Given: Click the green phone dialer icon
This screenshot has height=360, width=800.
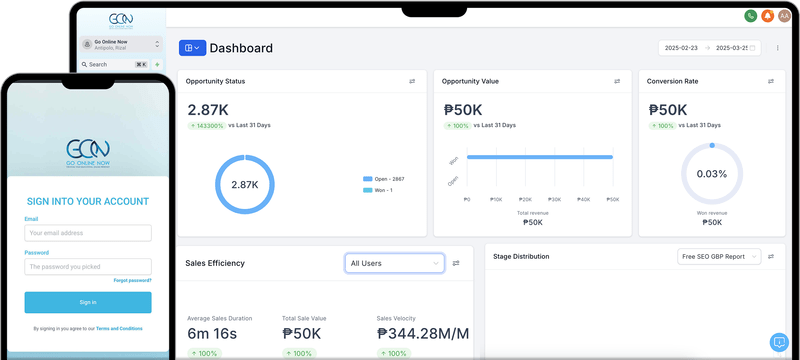Looking at the screenshot, I should pyautogui.click(x=750, y=16).
